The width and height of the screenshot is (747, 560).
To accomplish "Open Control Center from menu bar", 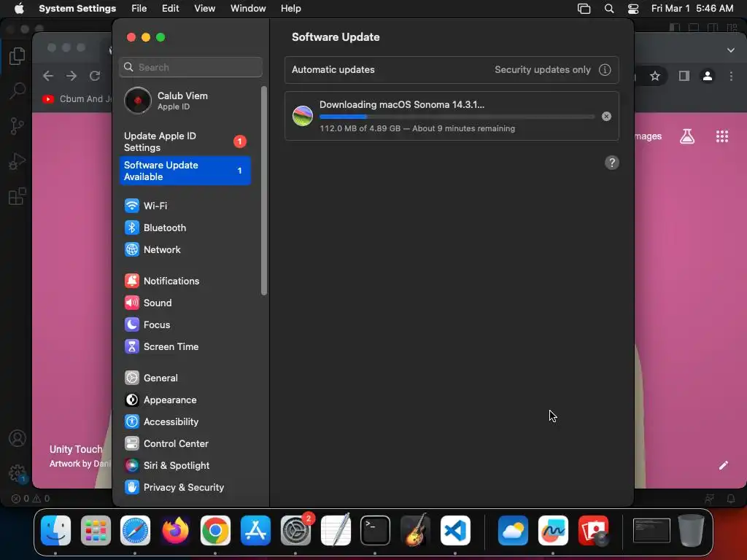I will (x=633, y=9).
